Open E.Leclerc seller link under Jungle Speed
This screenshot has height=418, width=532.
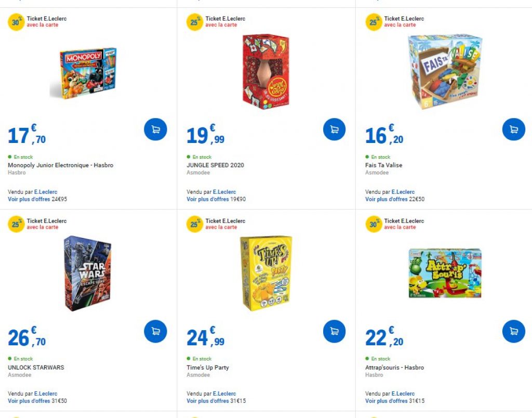(x=224, y=192)
